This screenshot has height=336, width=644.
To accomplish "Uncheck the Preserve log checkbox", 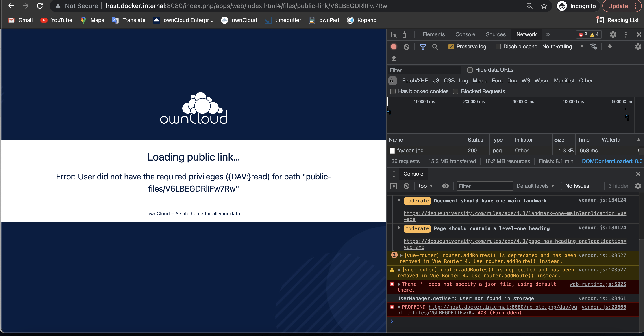I will click(451, 47).
